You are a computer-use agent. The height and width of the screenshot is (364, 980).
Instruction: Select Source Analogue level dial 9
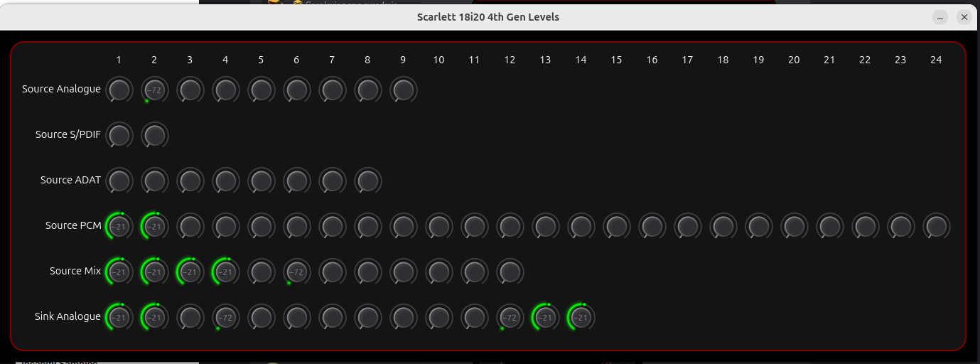point(403,90)
